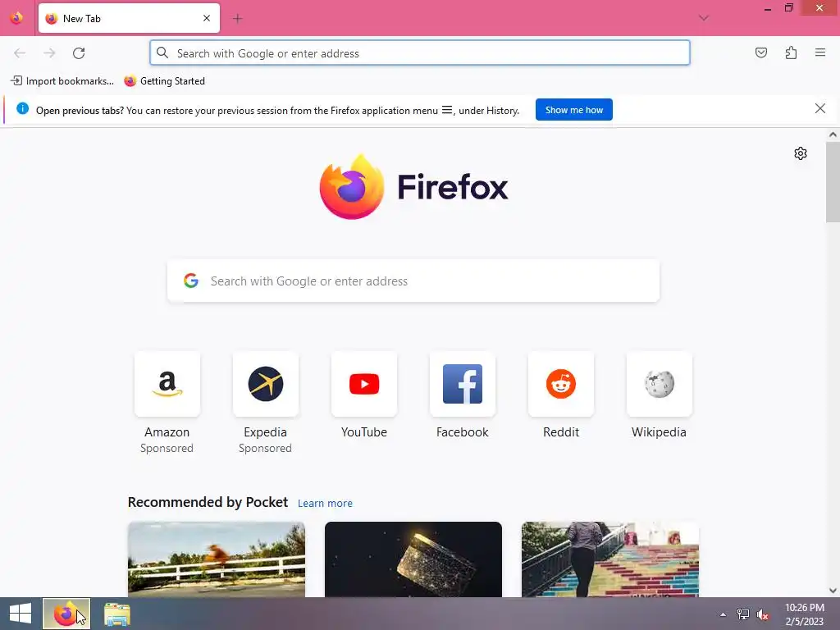
Task: Click Show me how button
Action: click(x=573, y=110)
